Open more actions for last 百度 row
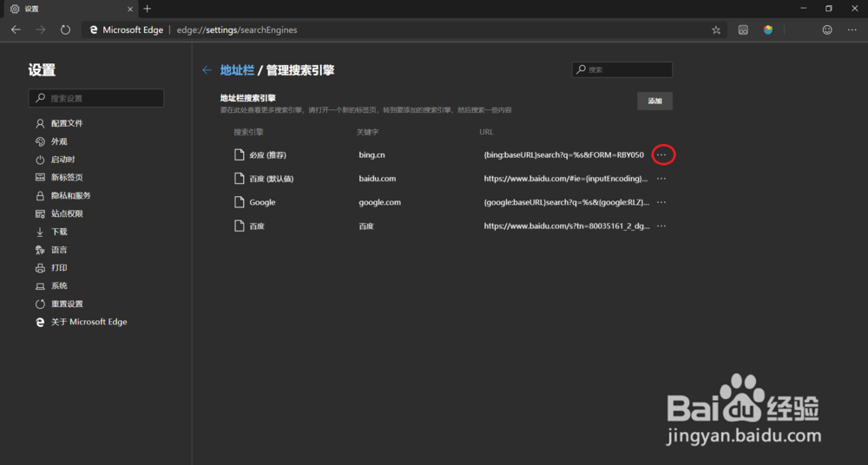The image size is (868, 465). click(661, 226)
